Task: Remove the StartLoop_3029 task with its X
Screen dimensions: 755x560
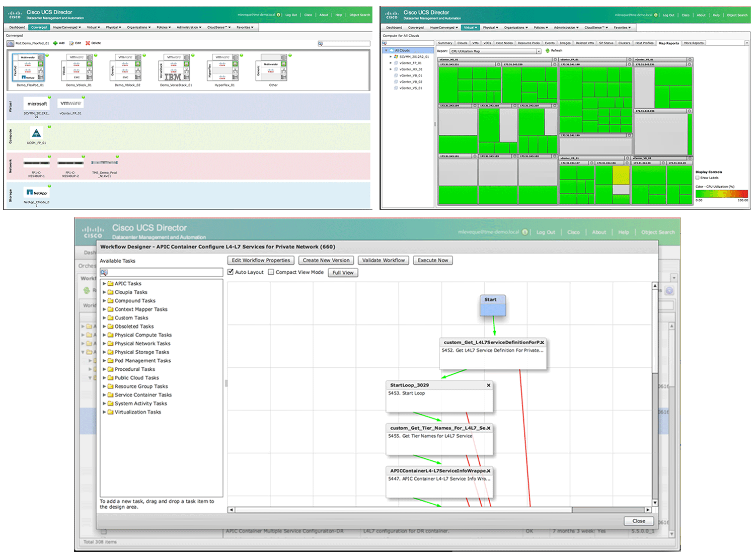Action: point(489,385)
